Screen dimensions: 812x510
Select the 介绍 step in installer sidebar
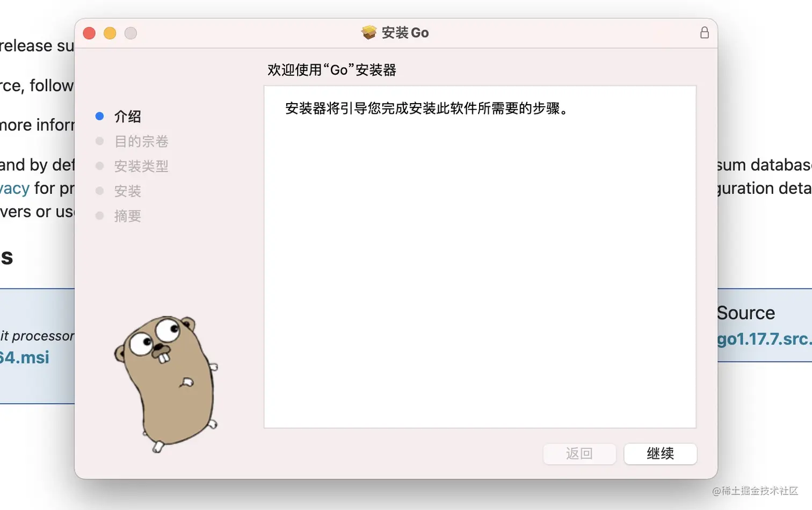[x=127, y=116]
